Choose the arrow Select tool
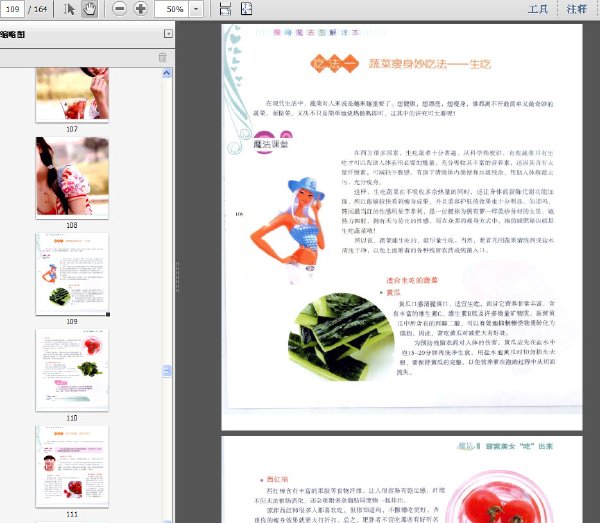This screenshot has width=600, height=523. 69,9
